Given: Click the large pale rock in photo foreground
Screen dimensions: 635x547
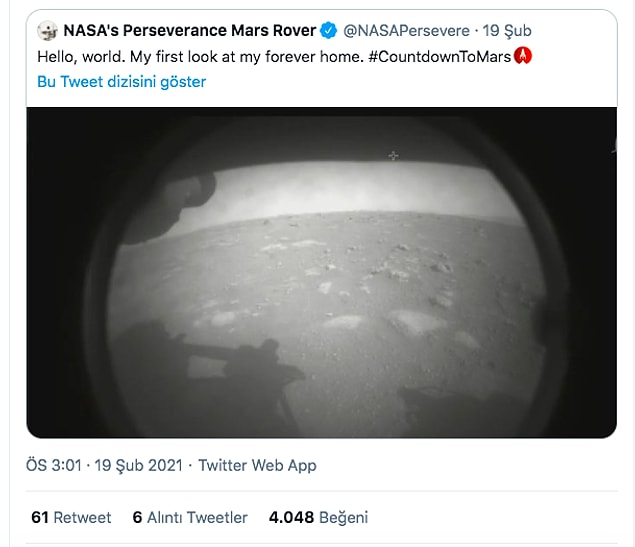Looking at the screenshot, I should pyautogui.click(x=417, y=322).
